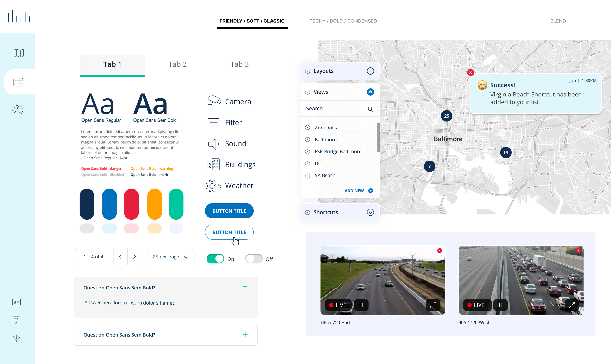Open the map icon in sidebar
The image size is (611, 364).
pos(18,53)
